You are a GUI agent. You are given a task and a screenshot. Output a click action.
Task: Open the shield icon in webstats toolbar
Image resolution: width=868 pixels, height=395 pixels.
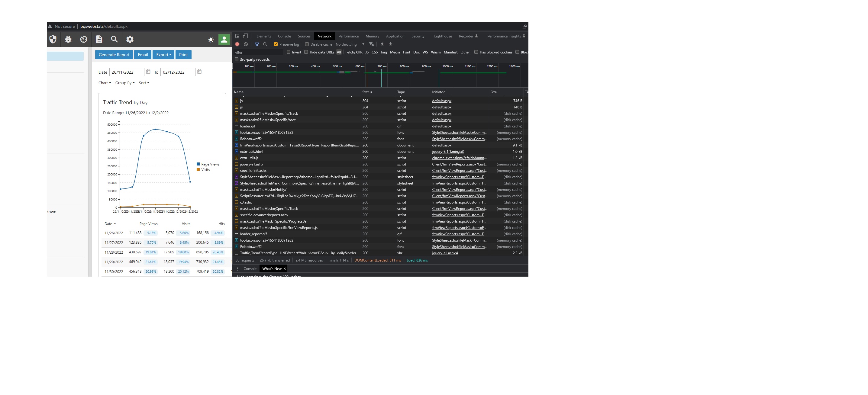(53, 39)
